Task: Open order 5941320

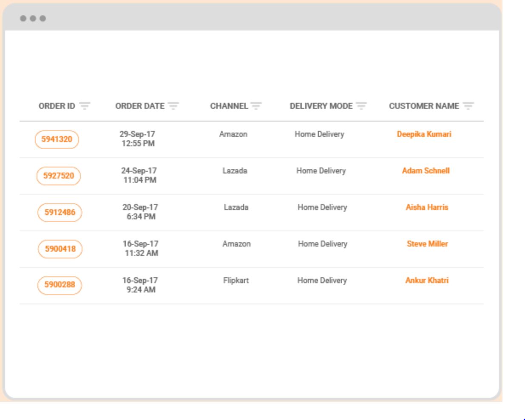Action: click(57, 139)
